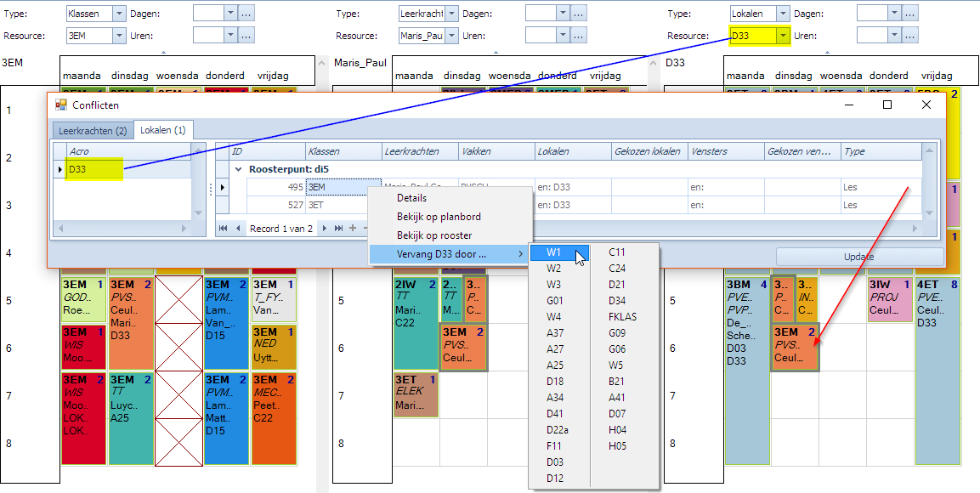Click ellipsis button beside Uren in 3EM panel

pos(246,36)
